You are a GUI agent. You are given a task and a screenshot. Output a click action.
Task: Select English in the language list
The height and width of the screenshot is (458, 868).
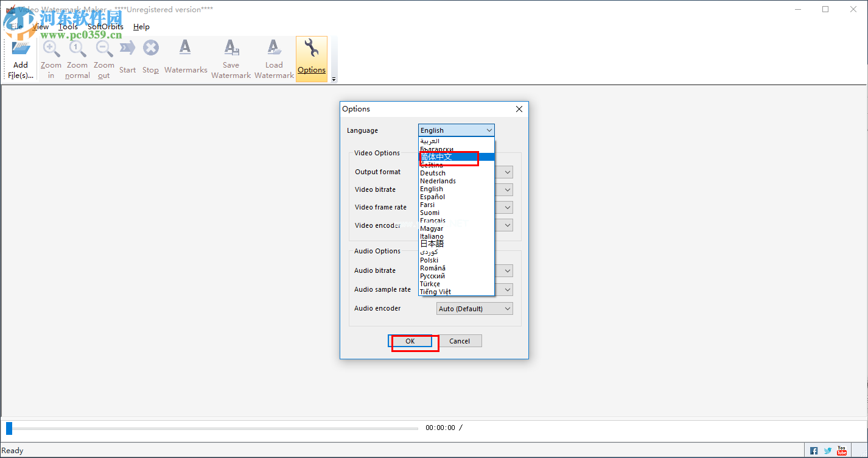457,189
